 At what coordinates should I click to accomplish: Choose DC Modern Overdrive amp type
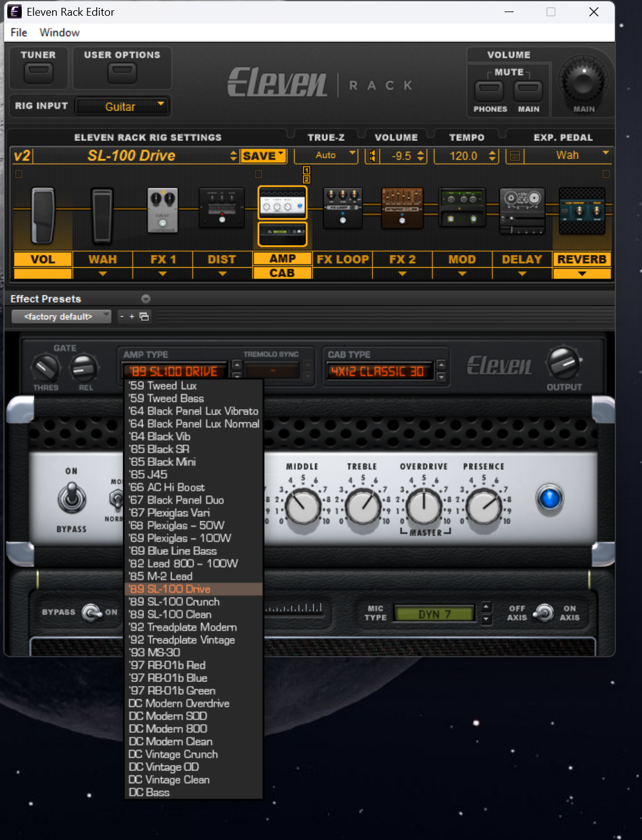coord(194,703)
